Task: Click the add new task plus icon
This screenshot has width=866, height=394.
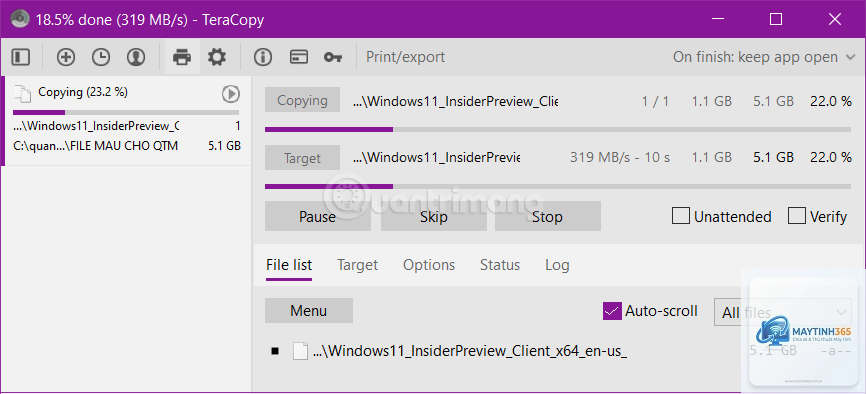Action: [x=66, y=57]
